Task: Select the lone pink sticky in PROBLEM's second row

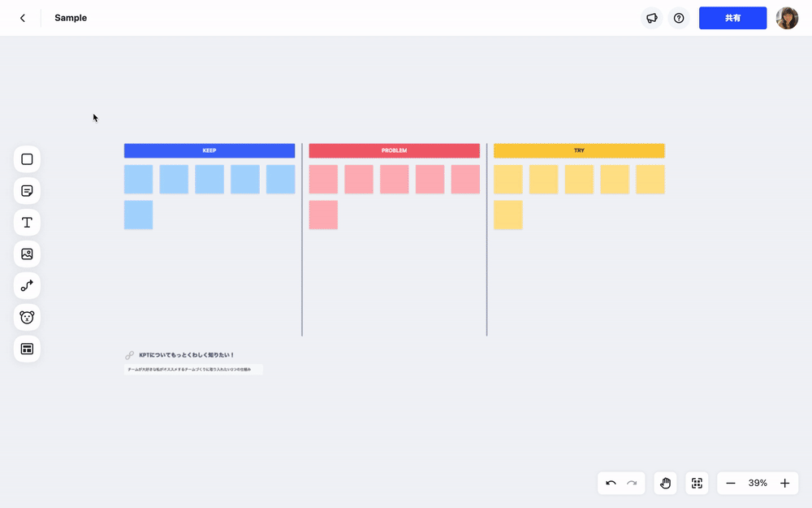Action: click(x=323, y=215)
